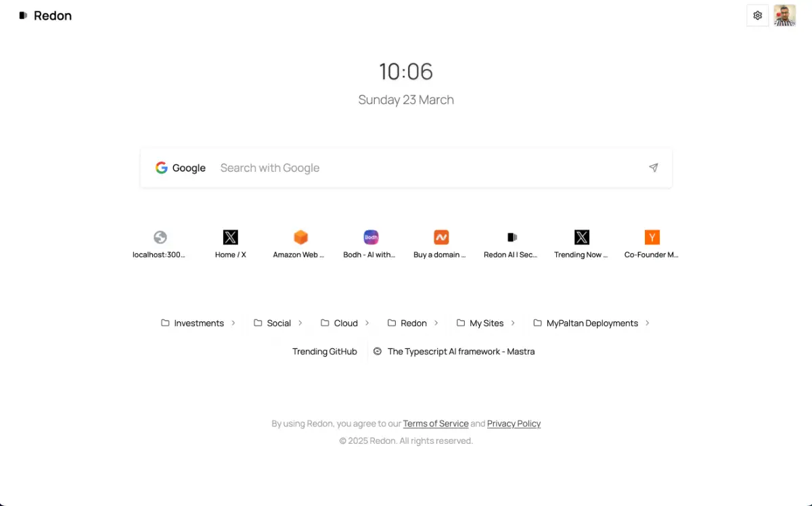Image resolution: width=812 pixels, height=506 pixels.
Task: Expand the MyPaltan Deployments folder
Action: [591, 323]
